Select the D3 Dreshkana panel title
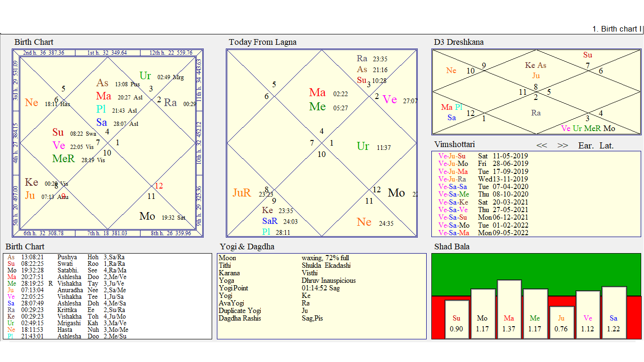The width and height of the screenshot is (644, 362). pos(459,42)
